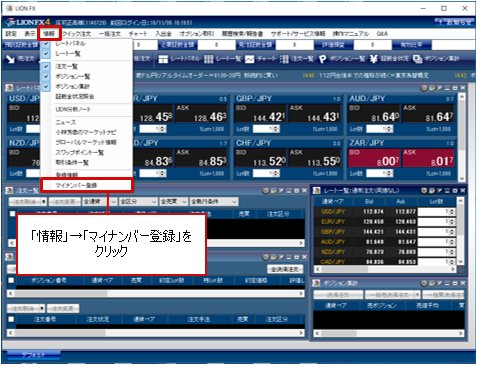The width and height of the screenshot is (477, 367).
Task: Click AUD/JPY ASK price tile 81.64
Action: [429, 113]
